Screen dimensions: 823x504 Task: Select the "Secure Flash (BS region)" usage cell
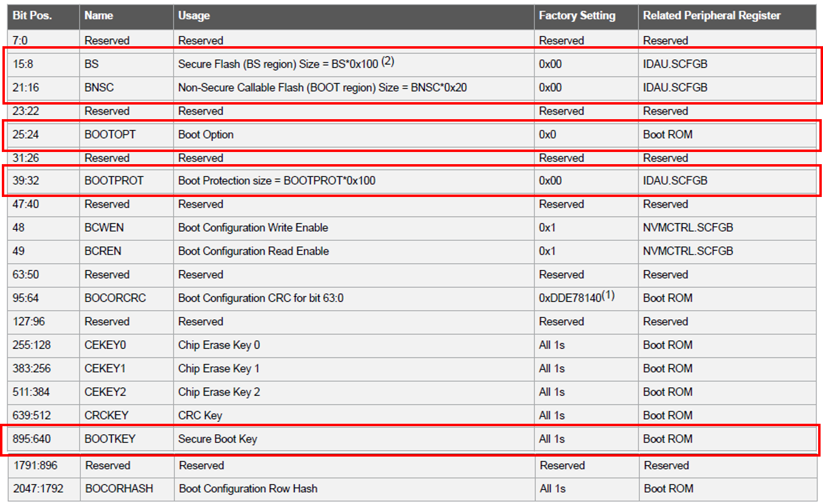(286, 64)
